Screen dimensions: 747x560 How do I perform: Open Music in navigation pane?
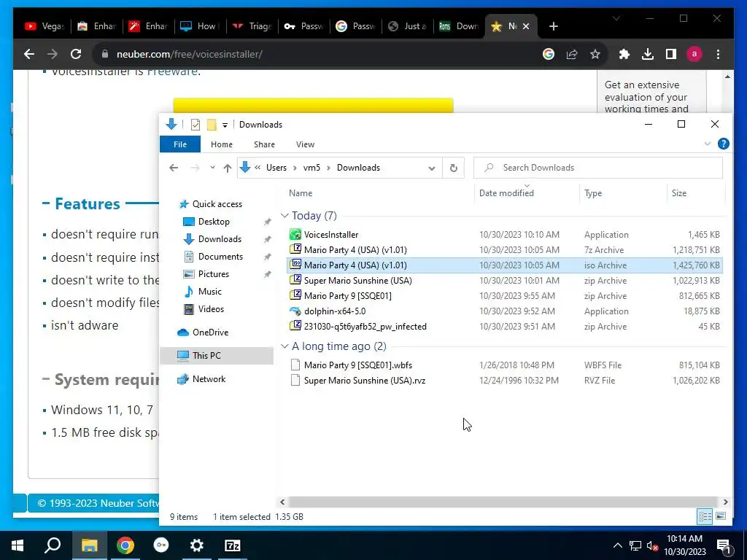(x=209, y=292)
